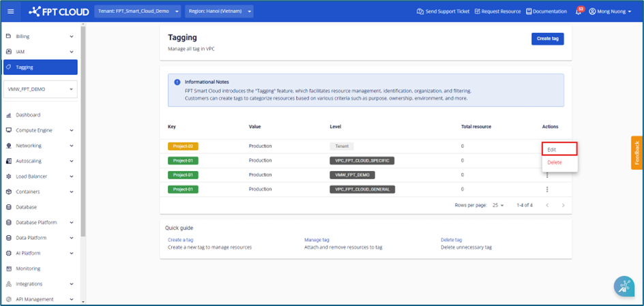Click the Database sidebar icon
This screenshot has width=644, height=306.
8,207
